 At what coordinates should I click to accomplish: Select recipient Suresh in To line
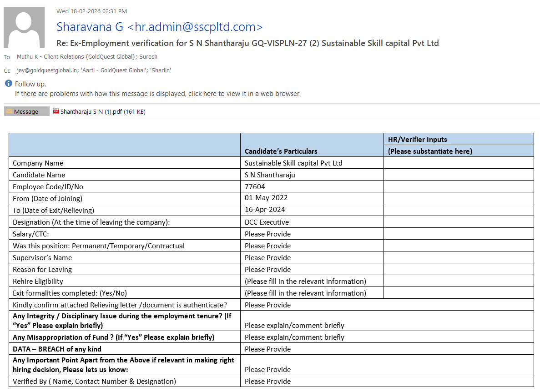(x=148, y=57)
